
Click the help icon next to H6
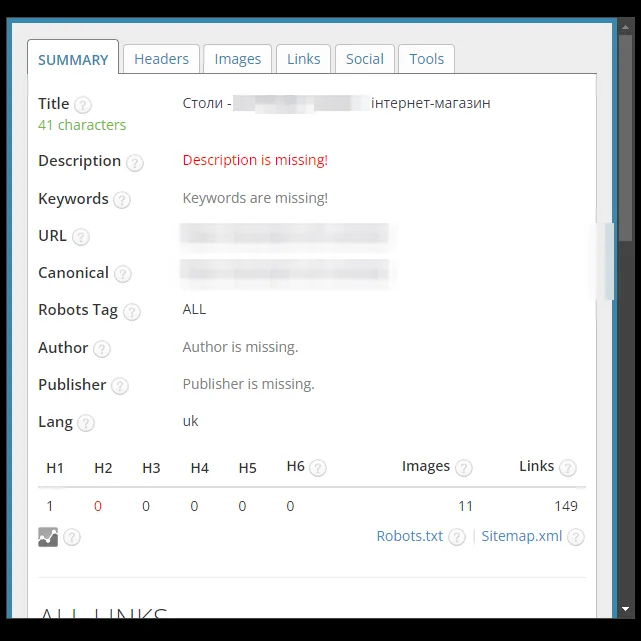point(318,468)
